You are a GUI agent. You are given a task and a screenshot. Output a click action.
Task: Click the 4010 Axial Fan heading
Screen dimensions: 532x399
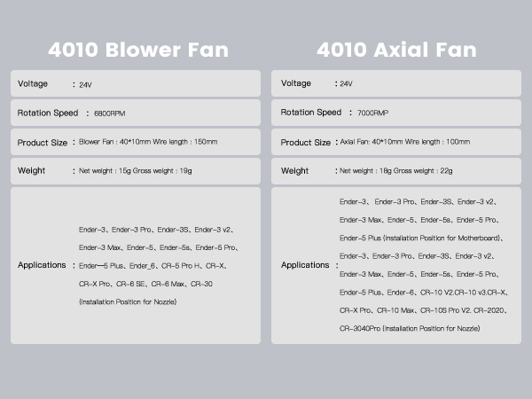click(397, 49)
